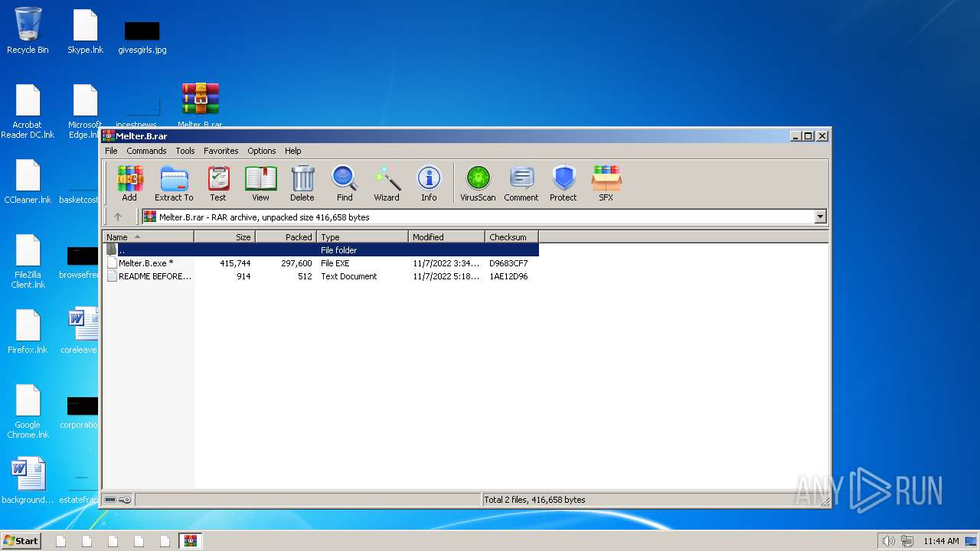Select README BEFORE text document row
Image resolution: width=980 pixels, height=551 pixels.
point(321,276)
